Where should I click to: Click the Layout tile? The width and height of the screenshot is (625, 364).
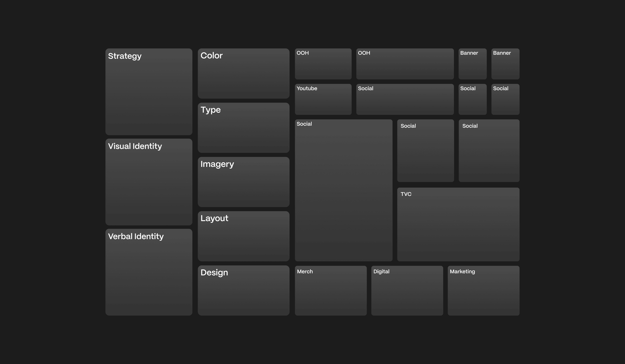tap(244, 236)
